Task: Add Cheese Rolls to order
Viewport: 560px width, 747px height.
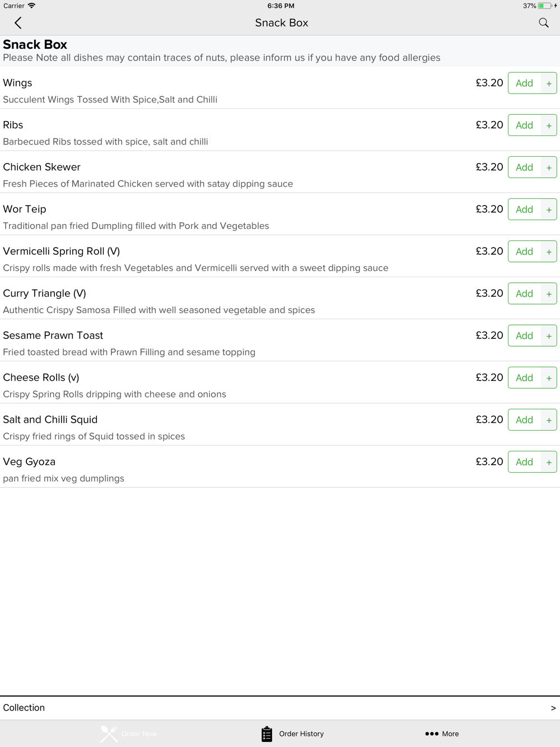Action: (524, 377)
